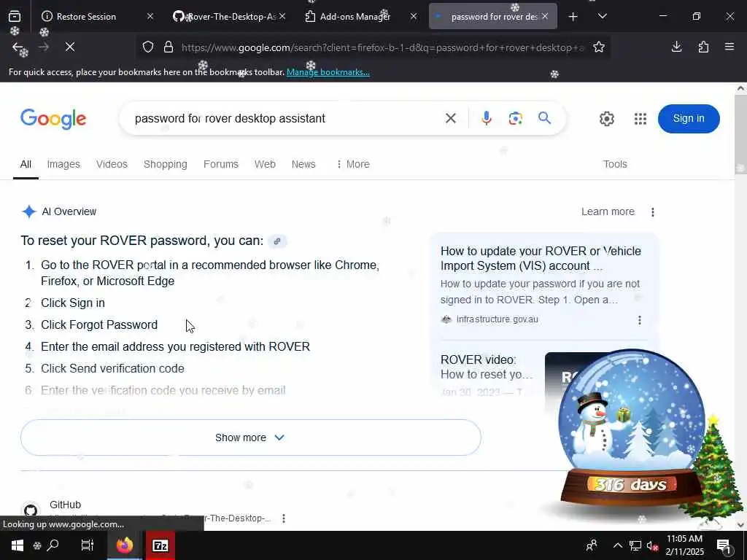747x560 pixels.
Task: Open the Downloads panel
Action: 676,47
